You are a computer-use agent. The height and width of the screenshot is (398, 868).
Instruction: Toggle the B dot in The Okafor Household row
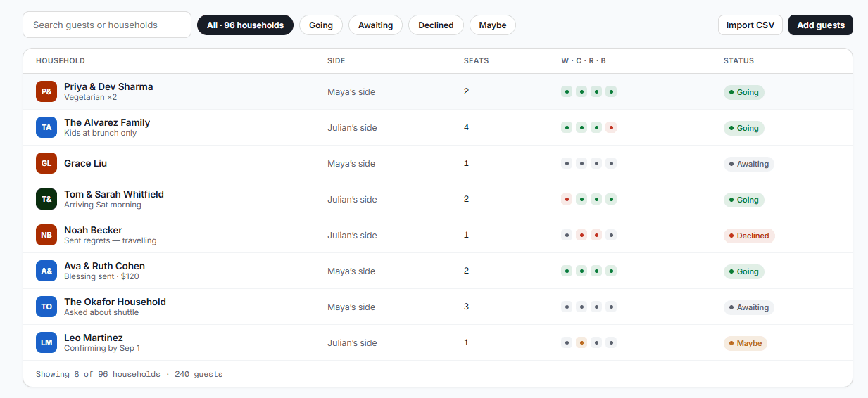point(611,307)
